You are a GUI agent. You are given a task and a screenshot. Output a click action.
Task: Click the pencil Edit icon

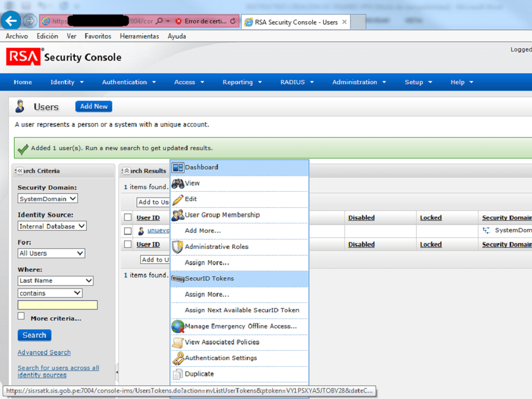pos(178,199)
